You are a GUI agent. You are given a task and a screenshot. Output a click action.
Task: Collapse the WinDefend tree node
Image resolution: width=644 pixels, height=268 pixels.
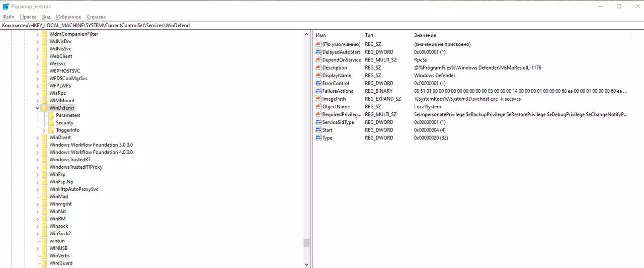37,108
